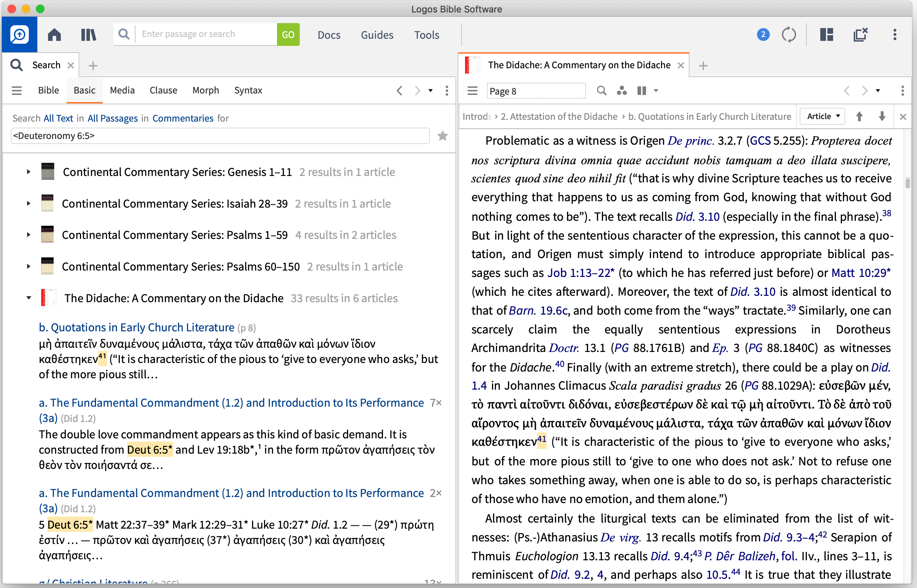
Task: Expand Continental Commentary Series: Psalms 60–150
Action: pyautogui.click(x=29, y=267)
